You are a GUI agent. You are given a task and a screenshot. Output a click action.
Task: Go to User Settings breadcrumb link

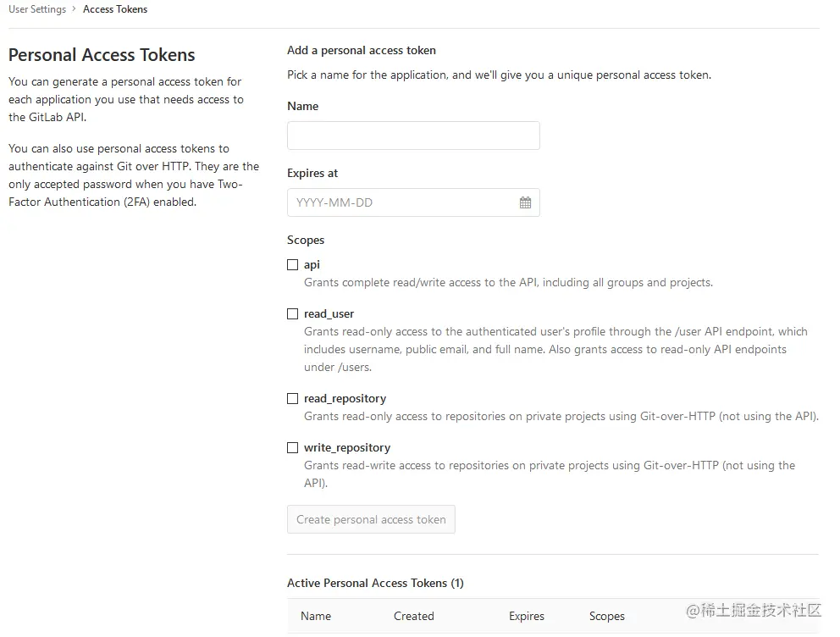pyautogui.click(x=37, y=9)
